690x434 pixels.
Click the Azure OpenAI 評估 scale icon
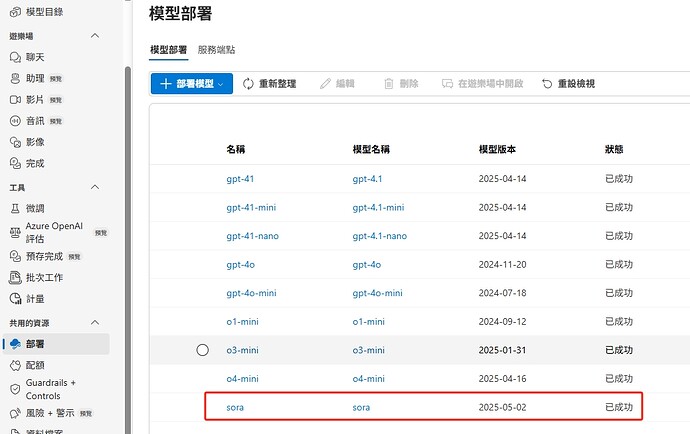15,232
